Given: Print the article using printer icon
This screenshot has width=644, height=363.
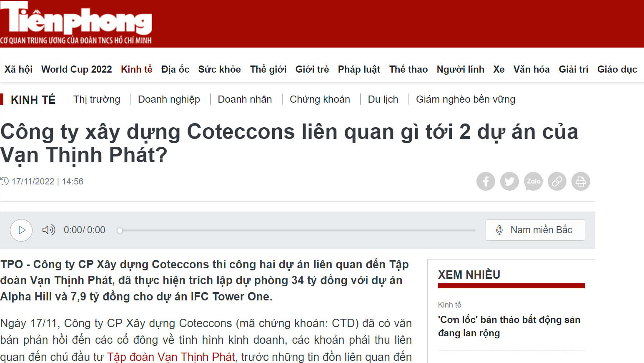Looking at the screenshot, I should click(x=581, y=181).
